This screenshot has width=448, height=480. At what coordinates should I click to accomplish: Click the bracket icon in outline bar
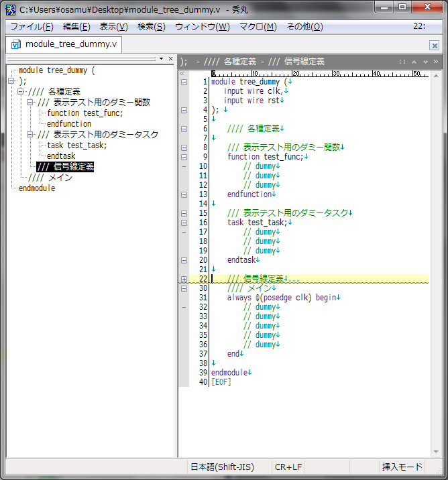[402, 61]
